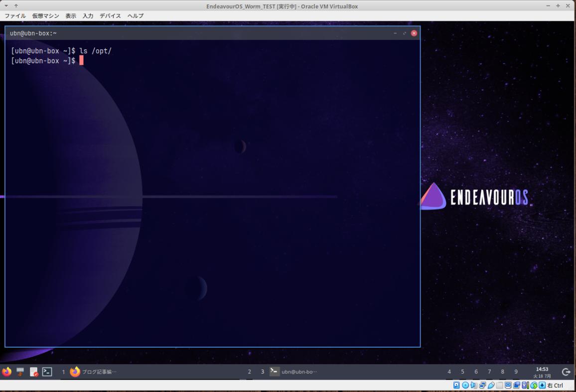Close the Oracle VM VirtualBox window
The width and height of the screenshot is (576, 392).
(568, 6)
